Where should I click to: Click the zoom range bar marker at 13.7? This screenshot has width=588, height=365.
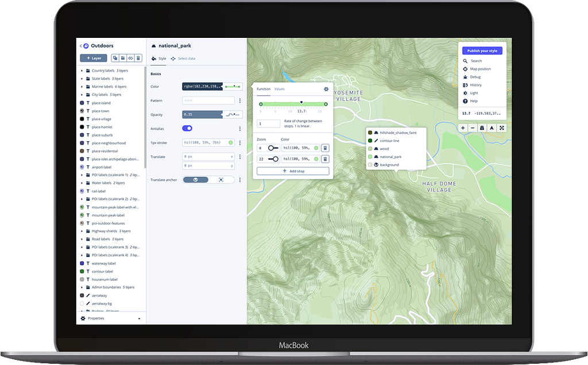(301, 102)
